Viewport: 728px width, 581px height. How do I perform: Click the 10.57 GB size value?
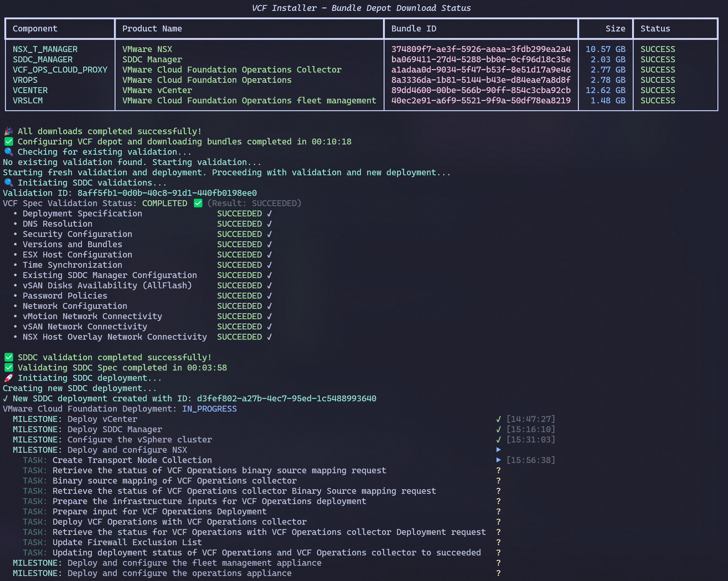605,49
